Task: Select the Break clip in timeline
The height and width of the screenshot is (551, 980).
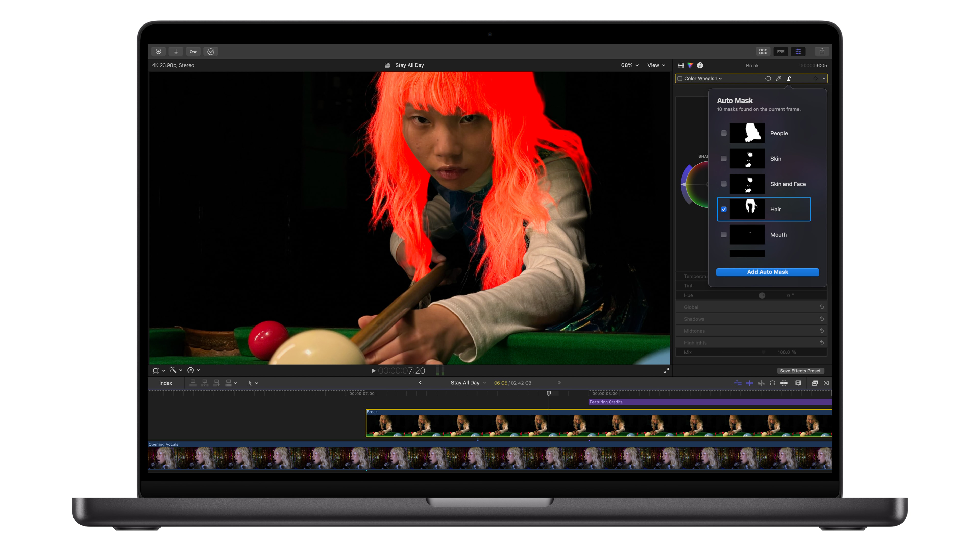Action: click(599, 423)
